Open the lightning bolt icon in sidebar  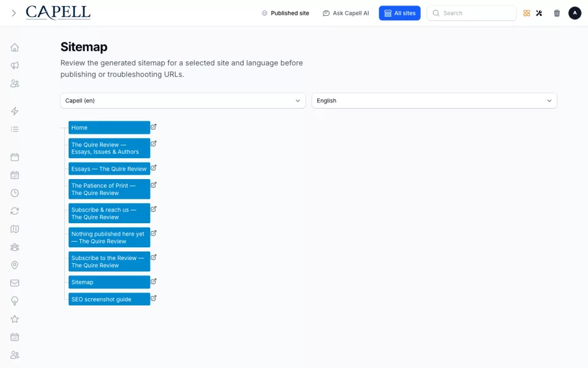(x=15, y=111)
